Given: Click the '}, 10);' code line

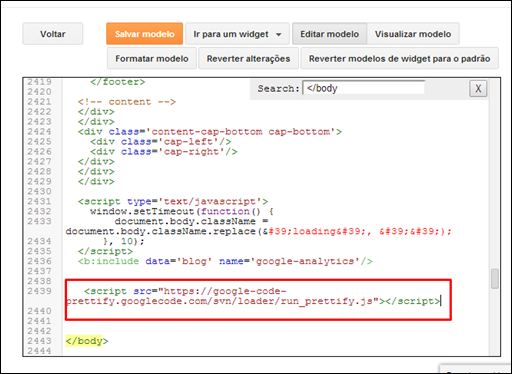Looking at the screenshot, I should 124,241.
